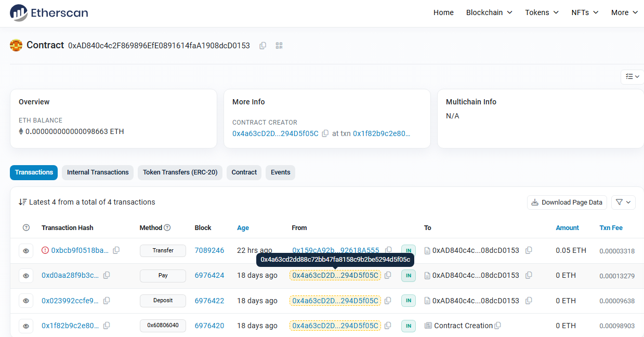
Task: Open transaction hash 0xbcb9f0518ba link
Action: [80, 250]
